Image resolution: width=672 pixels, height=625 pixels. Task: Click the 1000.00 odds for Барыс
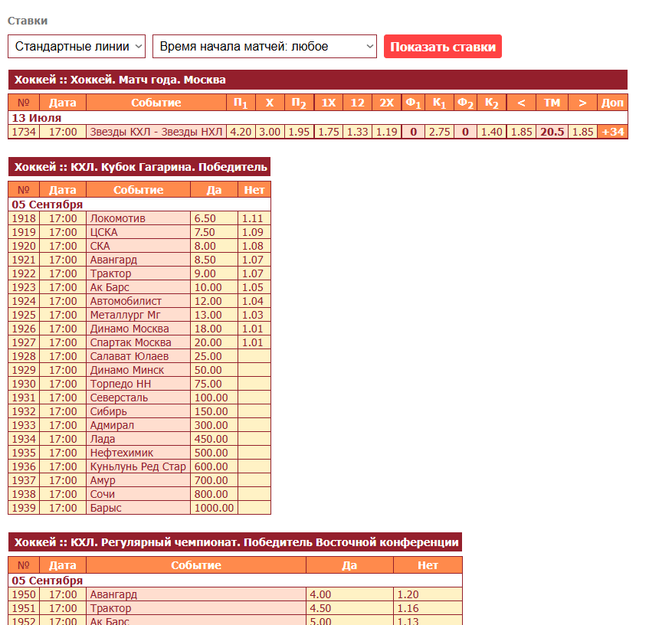click(x=214, y=508)
